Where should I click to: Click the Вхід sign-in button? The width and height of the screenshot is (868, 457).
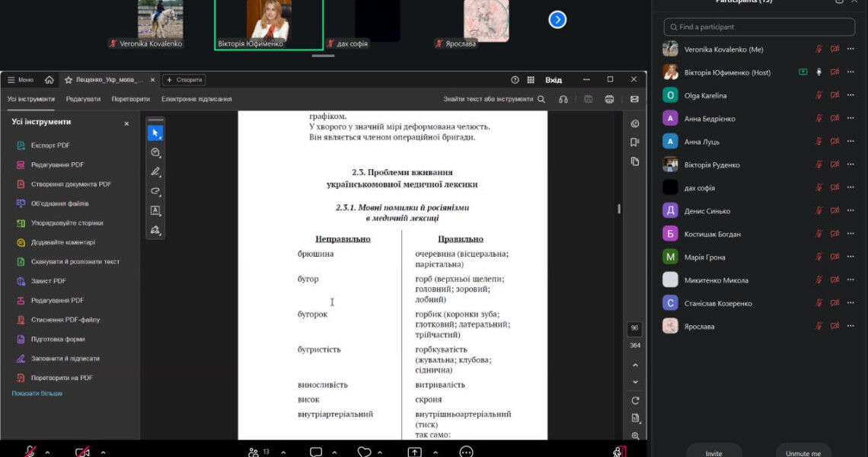click(554, 80)
